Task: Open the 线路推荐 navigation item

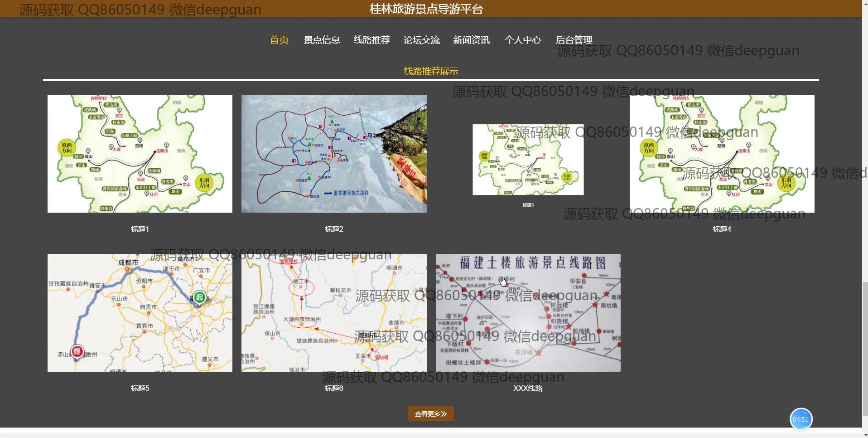Action: coord(371,40)
